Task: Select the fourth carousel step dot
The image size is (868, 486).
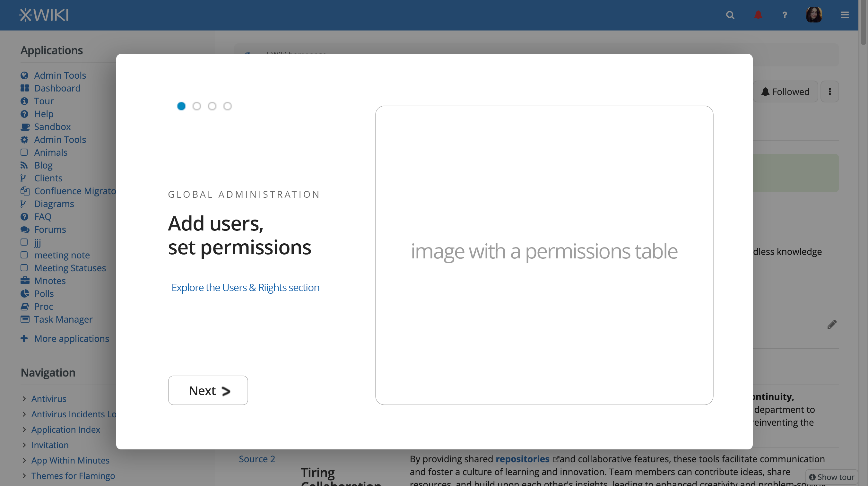Action: click(x=228, y=106)
